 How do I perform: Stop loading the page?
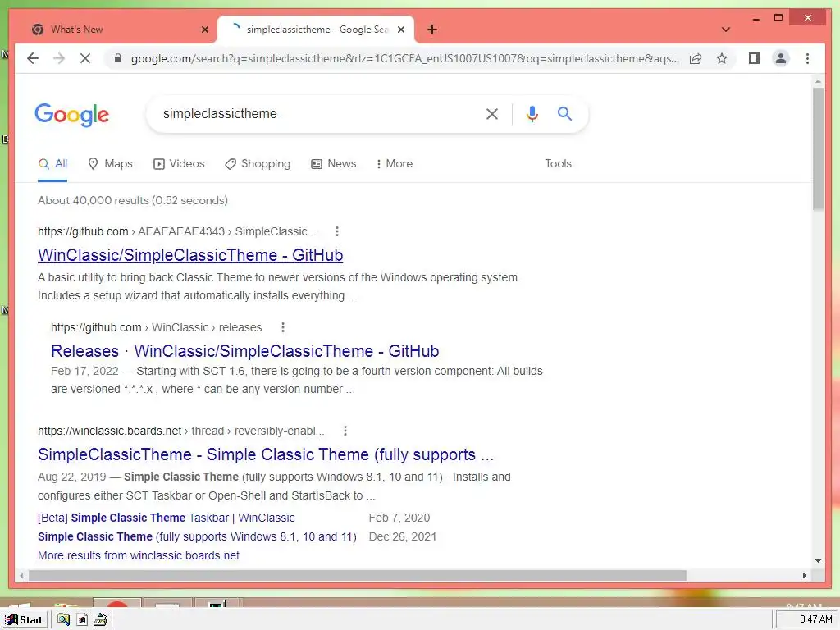point(85,58)
